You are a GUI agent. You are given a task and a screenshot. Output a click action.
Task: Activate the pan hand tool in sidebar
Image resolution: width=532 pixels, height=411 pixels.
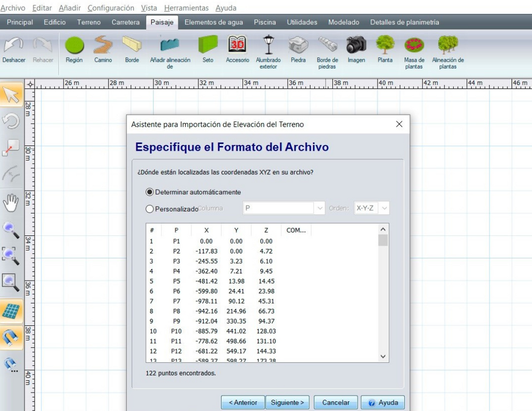11,203
